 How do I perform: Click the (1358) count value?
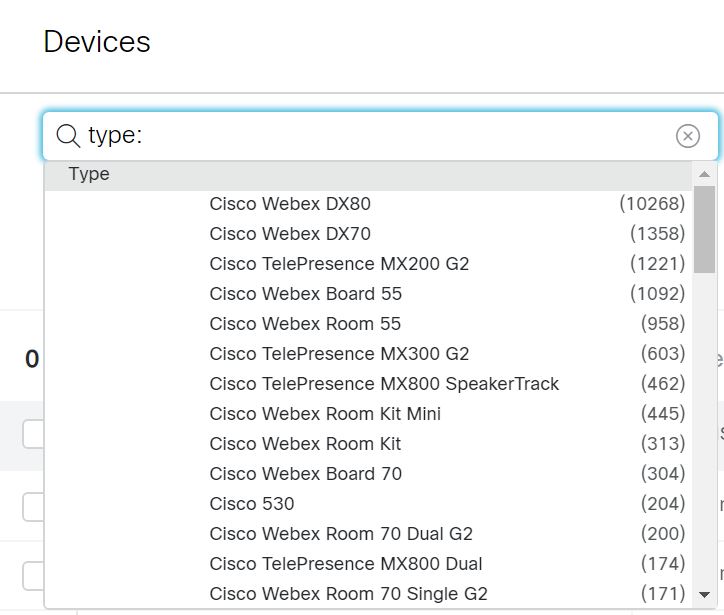pyautogui.click(x=658, y=234)
